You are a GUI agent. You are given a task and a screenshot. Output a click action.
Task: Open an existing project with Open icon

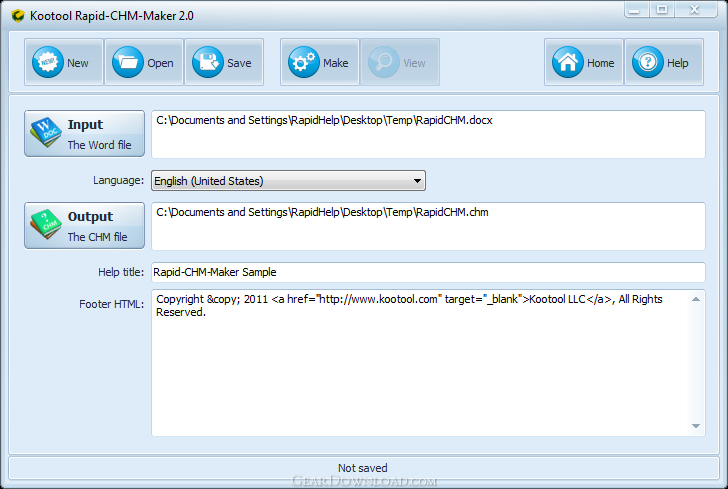pyautogui.click(x=127, y=63)
